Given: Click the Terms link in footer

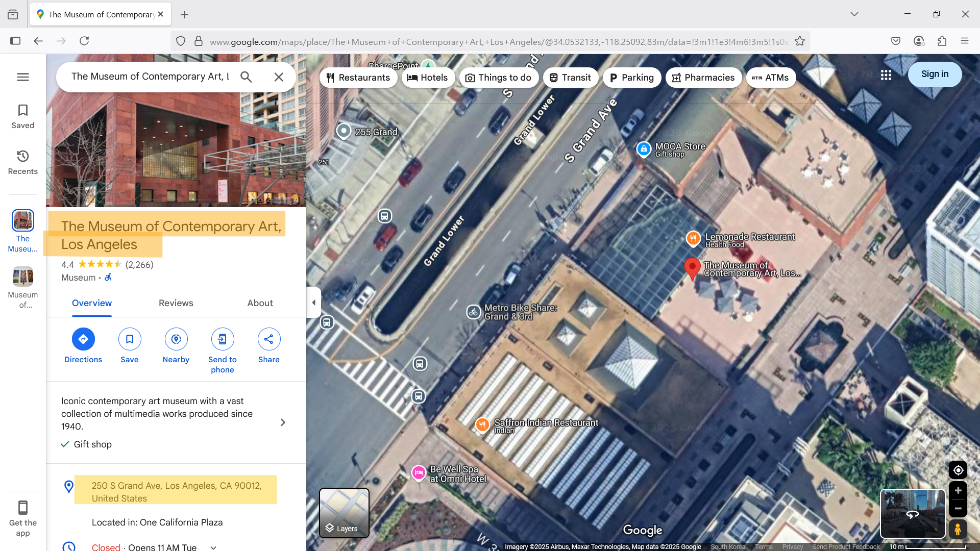Looking at the screenshot, I should pyautogui.click(x=764, y=546).
